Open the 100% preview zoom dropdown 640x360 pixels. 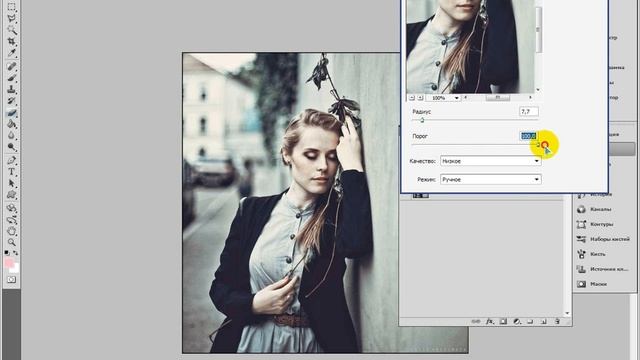coord(456,98)
